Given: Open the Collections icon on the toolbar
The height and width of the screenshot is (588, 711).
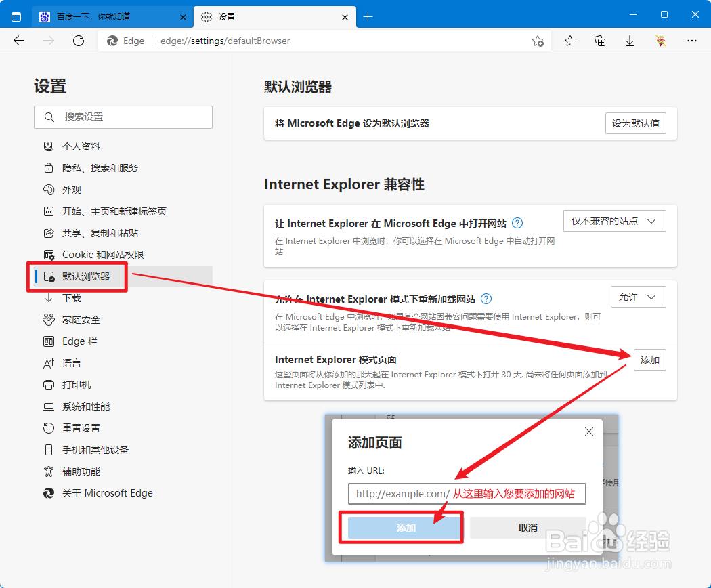Looking at the screenshot, I should (600, 41).
